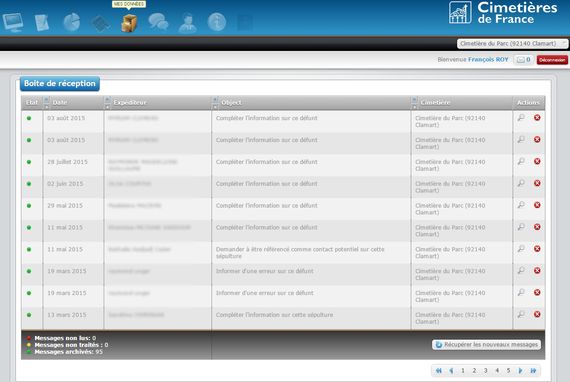Screen dimensions: 570x382
Task: Open the chat bubbles messages icon
Action: 158,22
